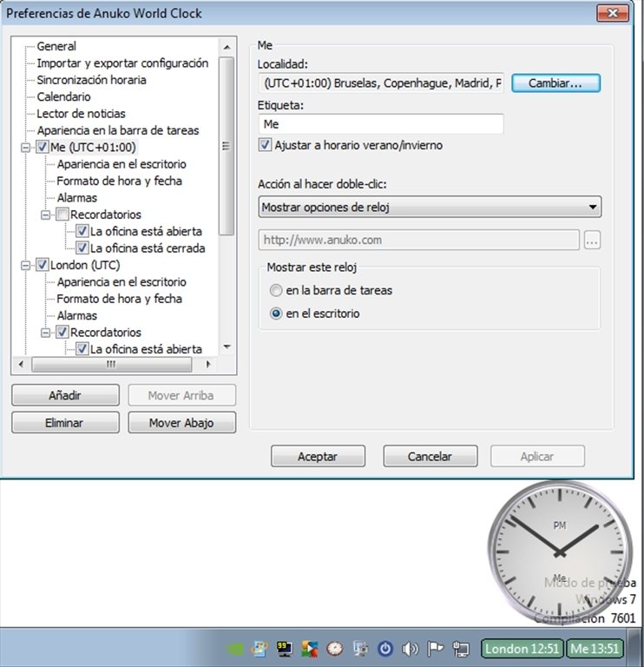Click the blue power tray icon
This screenshot has width=644, height=667.
(x=385, y=649)
